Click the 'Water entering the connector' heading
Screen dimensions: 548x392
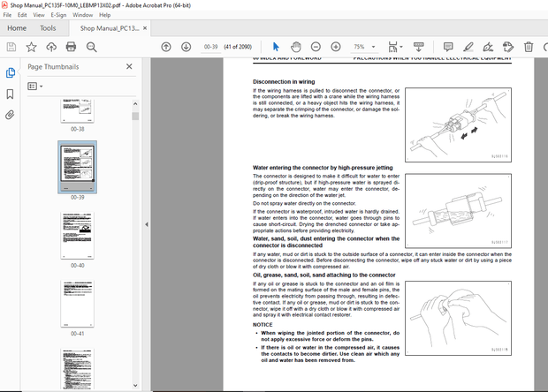click(323, 168)
